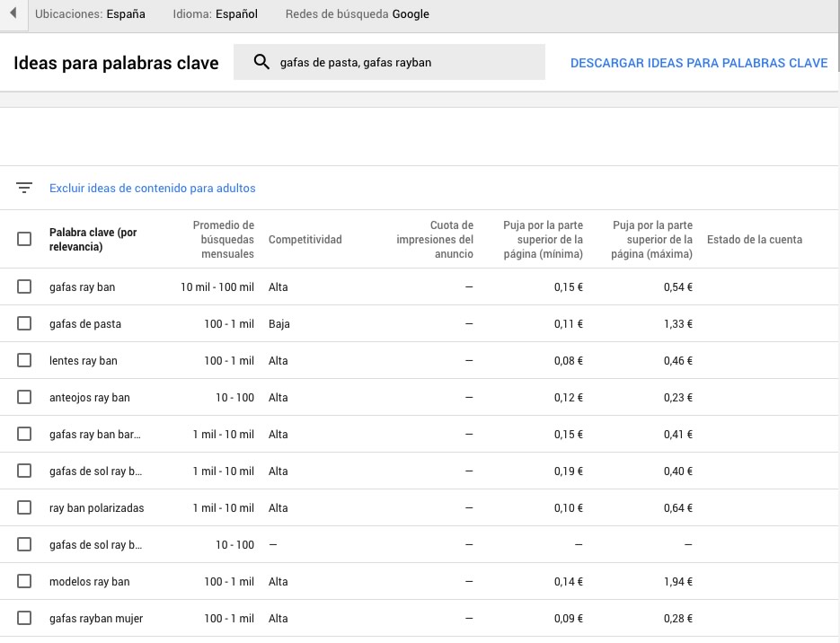This screenshot has height=643, width=840.
Task: Sort by 'Promedio de búsquedas mensuales' header
Action: 224,239
